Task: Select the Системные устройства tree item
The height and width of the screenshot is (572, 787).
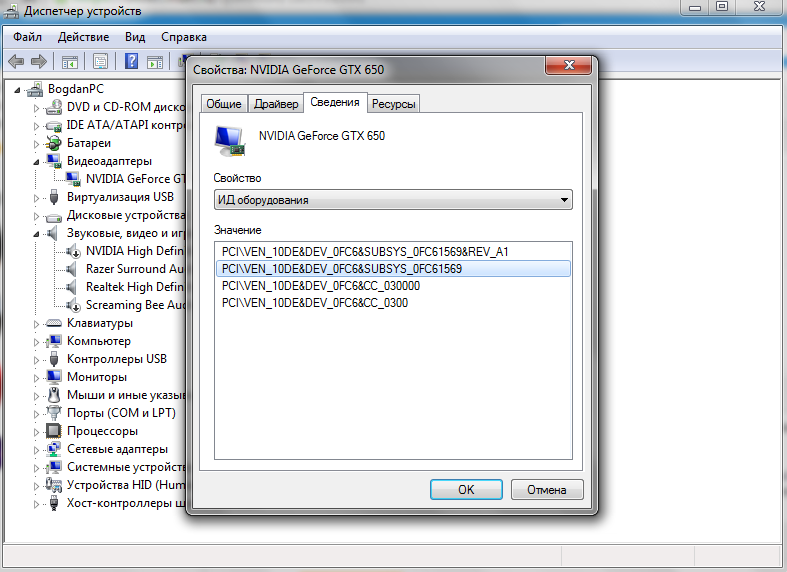Action: (x=125, y=467)
